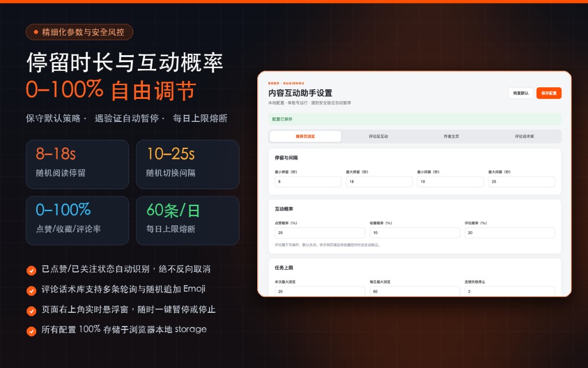
Task: Click the 停留与间隔 section title
Action: [286, 158]
